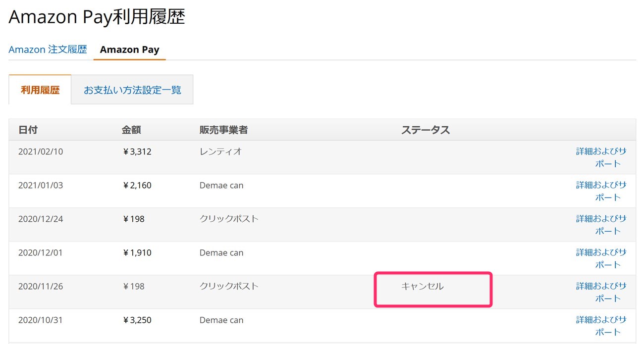Click Demae can in the 2021/01/03 row
644x344 pixels.
click(x=221, y=185)
